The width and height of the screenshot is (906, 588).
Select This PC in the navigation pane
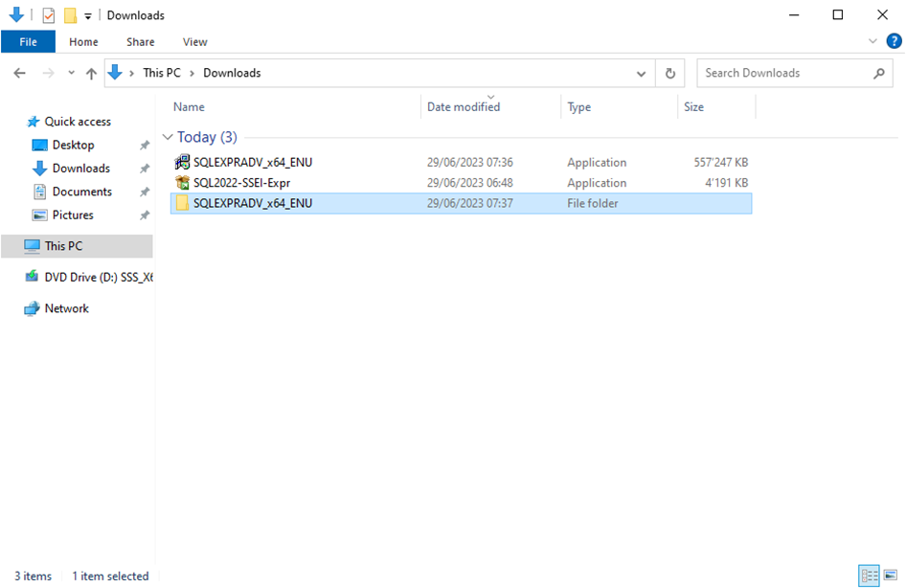click(77, 246)
